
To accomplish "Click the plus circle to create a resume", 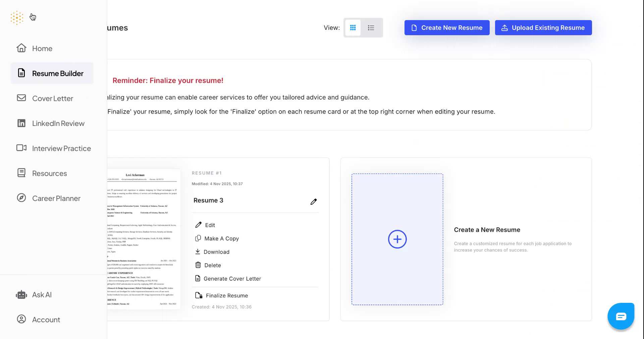I will pyautogui.click(x=397, y=239).
